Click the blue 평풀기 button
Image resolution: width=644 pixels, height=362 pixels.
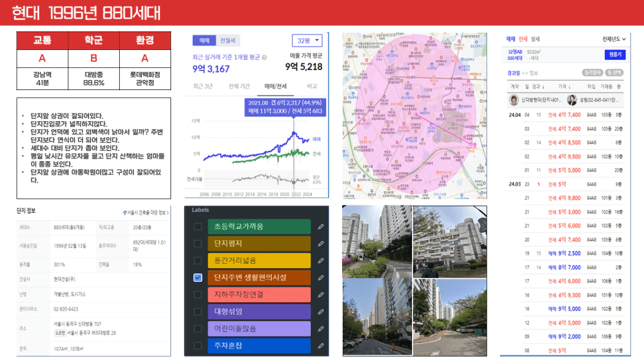point(615,55)
